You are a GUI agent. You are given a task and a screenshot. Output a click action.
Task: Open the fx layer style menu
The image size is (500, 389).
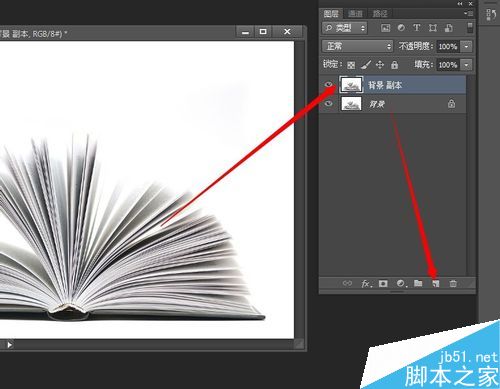coord(366,284)
